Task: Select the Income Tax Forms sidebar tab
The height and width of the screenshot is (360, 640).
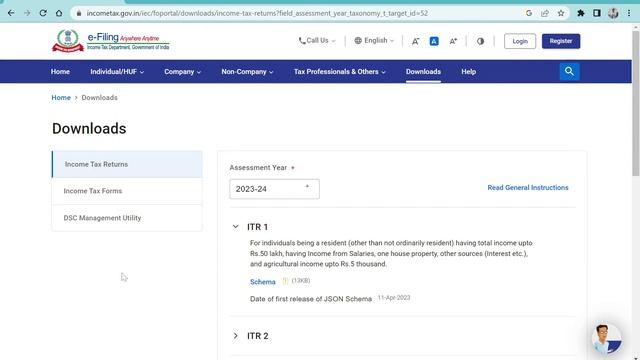Action: [127, 191]
